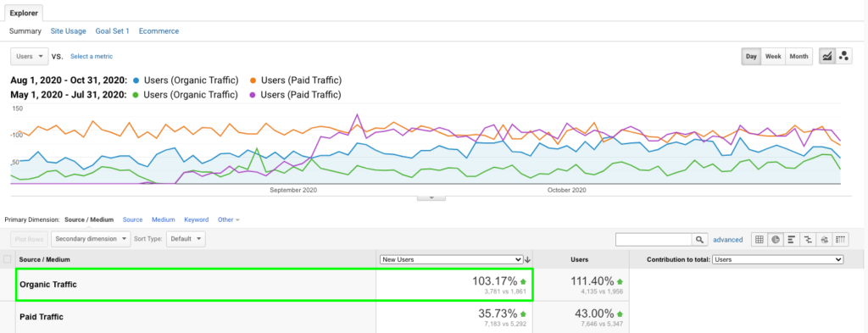
Task: Tick the select-all checkbox in table header
Action: pyautogui.click(x=7, y=259)
